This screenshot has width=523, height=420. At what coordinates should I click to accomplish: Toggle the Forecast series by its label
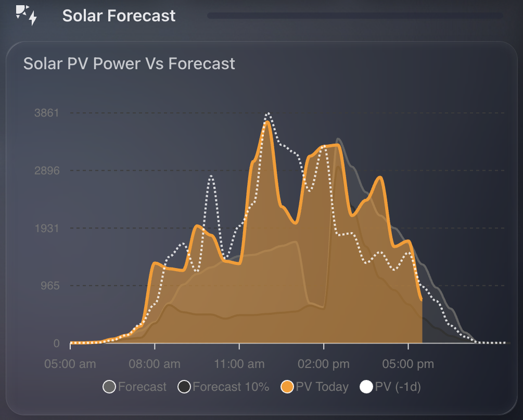[142, 387]
